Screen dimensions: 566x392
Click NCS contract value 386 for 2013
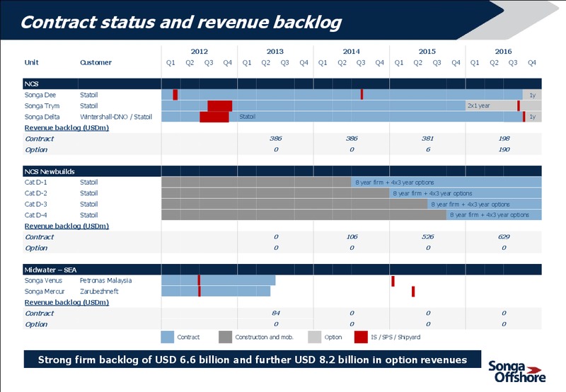point(276,139)
